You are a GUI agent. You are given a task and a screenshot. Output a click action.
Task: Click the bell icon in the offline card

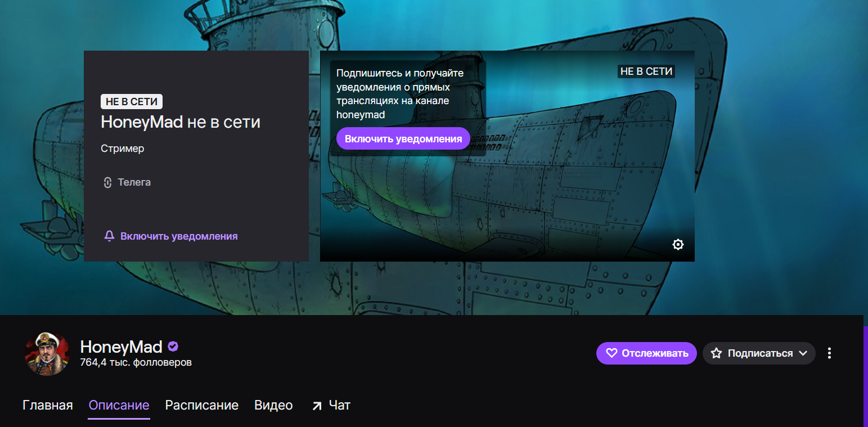coord(109,236)
